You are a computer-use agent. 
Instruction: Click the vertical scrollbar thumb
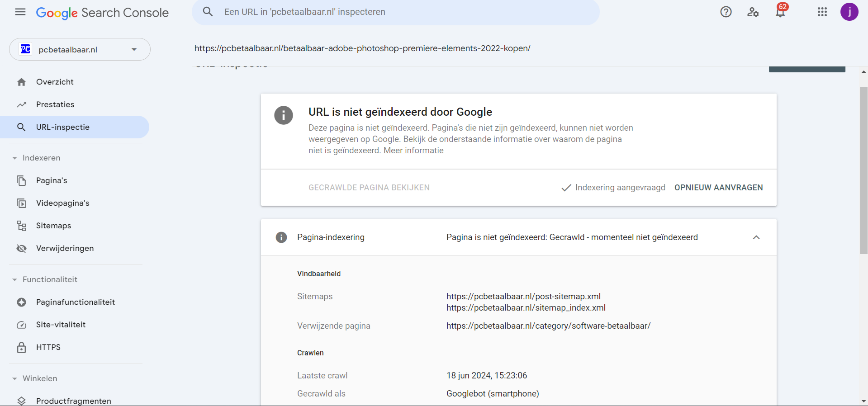(x=863, y=170)
